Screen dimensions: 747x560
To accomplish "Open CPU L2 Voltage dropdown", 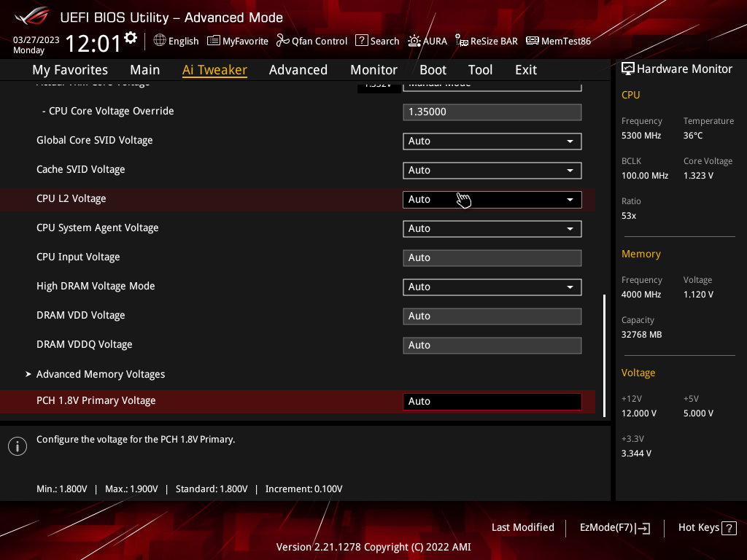I will pyautogui.click(x=492, y=200).
